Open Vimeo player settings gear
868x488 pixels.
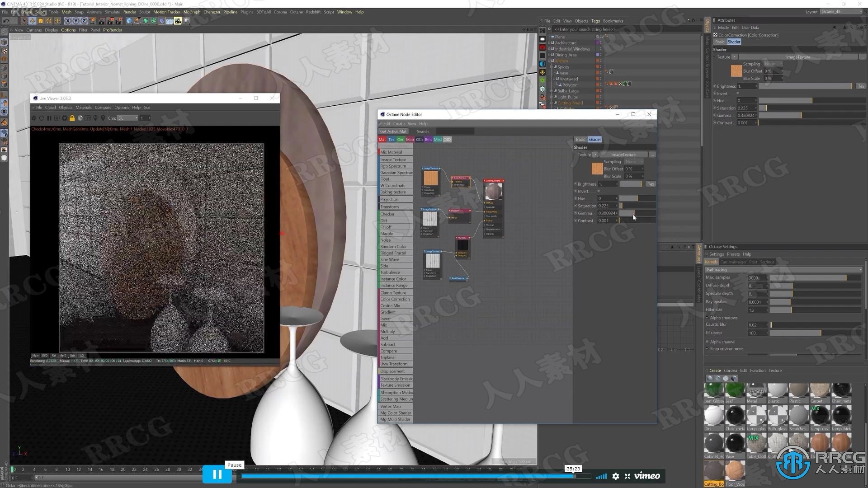[615, 476]
